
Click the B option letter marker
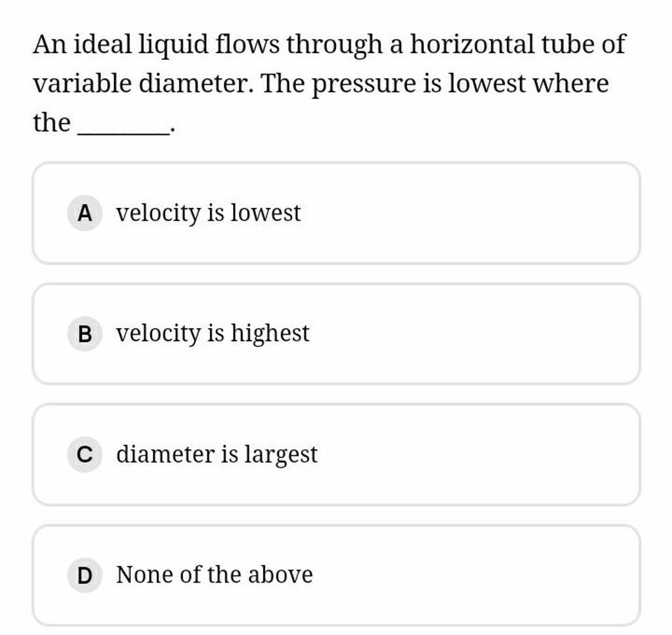coord(83,333)
